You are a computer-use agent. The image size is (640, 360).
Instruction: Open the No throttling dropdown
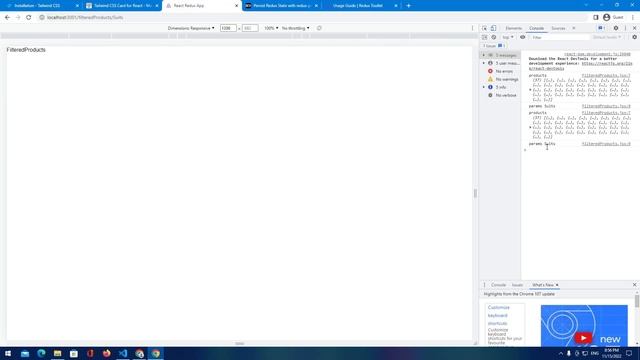(x=296, y=28)
